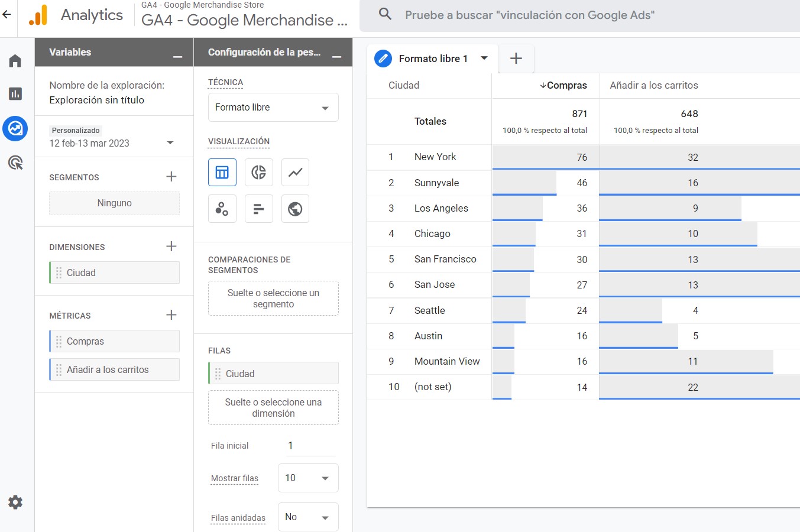
Task: Click the Ninguno segments placeholder
Action: click(x=114, y=203)
